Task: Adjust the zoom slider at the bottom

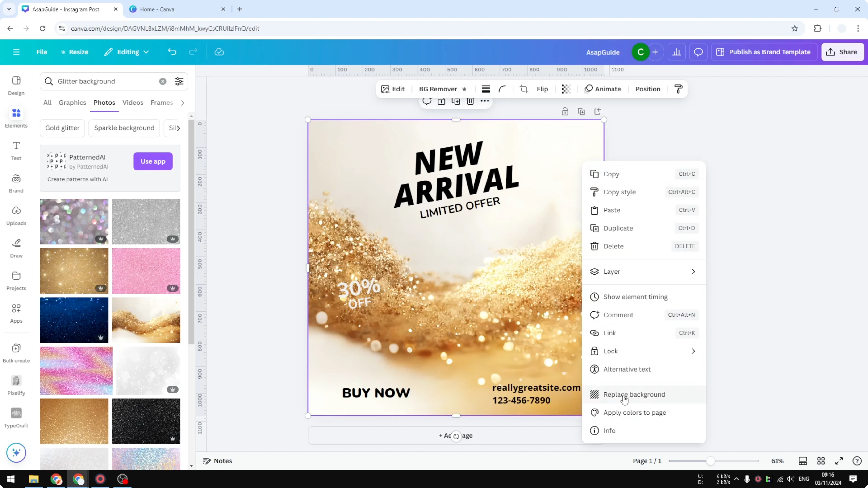Action: tap(710, 461)
